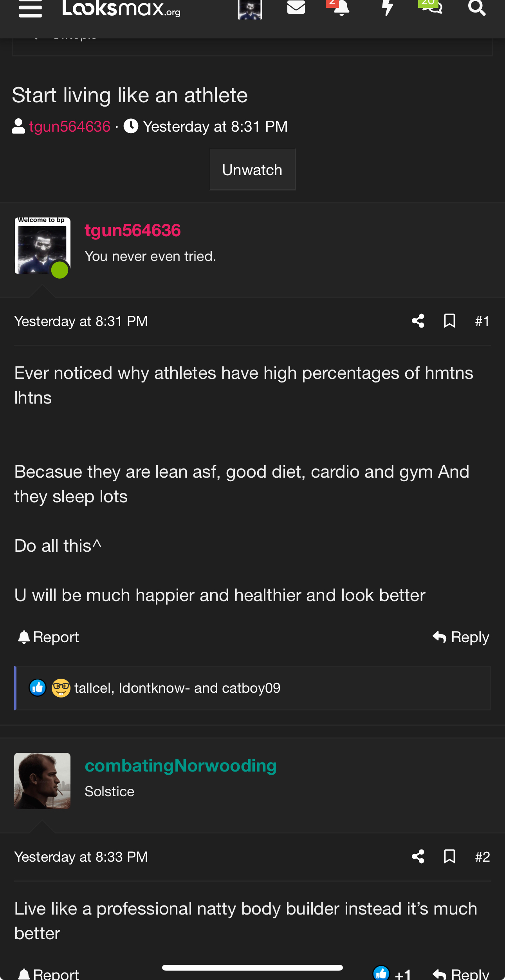Open the inbox envelope icon

coord(296,7)
